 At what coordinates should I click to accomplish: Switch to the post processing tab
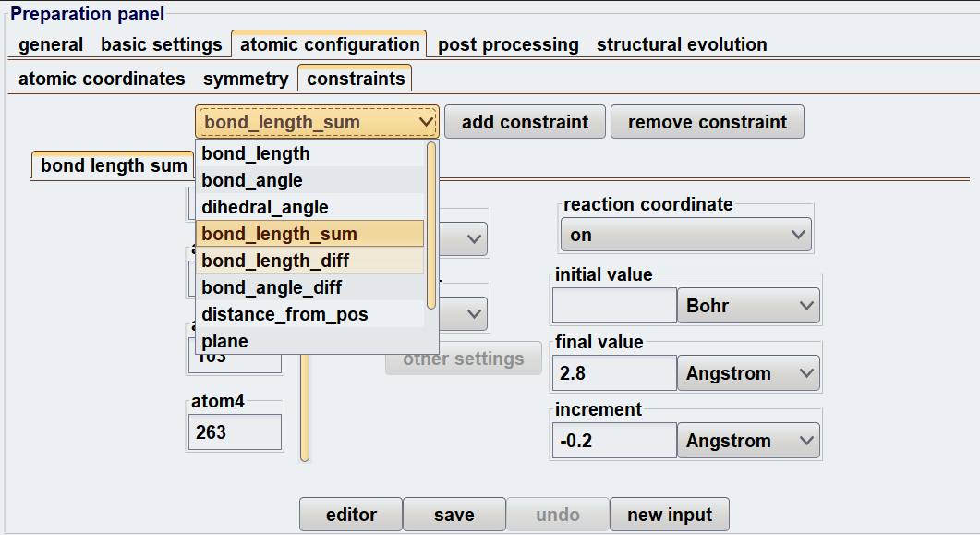(x=508, y=44)
